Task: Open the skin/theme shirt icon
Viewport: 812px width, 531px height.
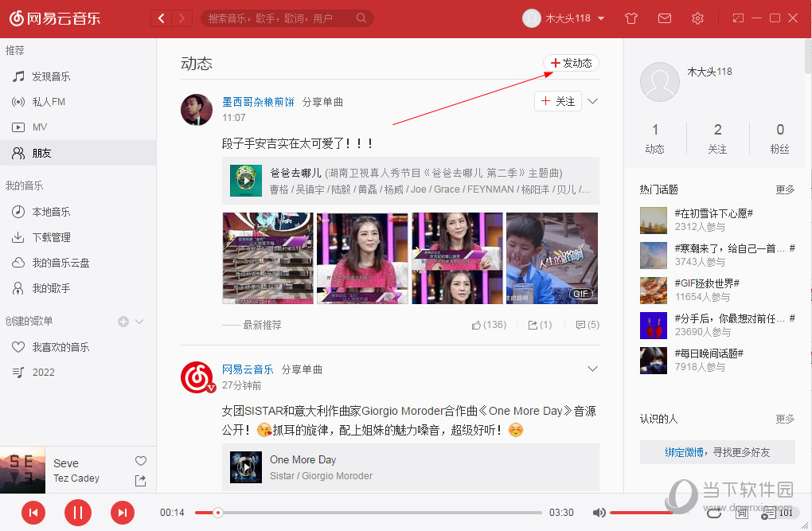Action: tap(630, 18)
